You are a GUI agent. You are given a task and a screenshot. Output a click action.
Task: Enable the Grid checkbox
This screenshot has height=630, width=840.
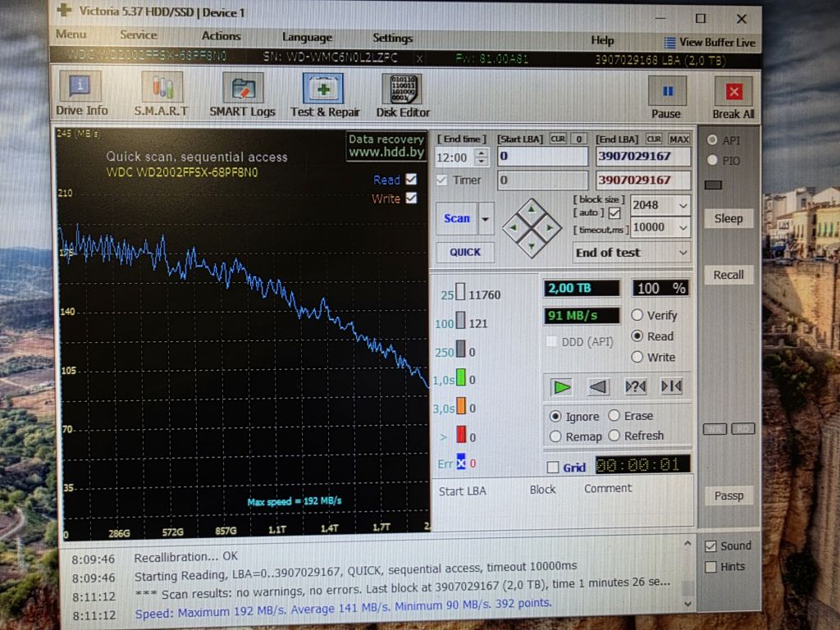pyautogui.click(x=553, y=467)
